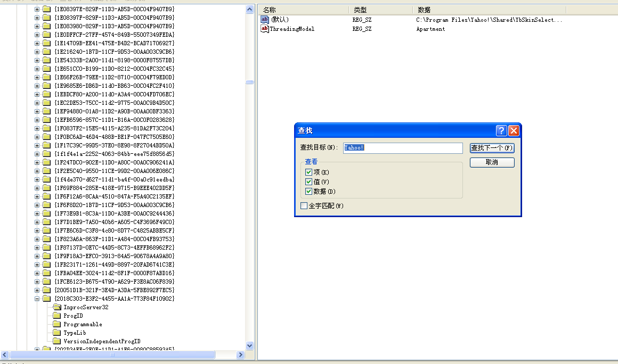Click the 查找目标 search text field
Screen dimensions: 618x364
click(x=403, y=148)
